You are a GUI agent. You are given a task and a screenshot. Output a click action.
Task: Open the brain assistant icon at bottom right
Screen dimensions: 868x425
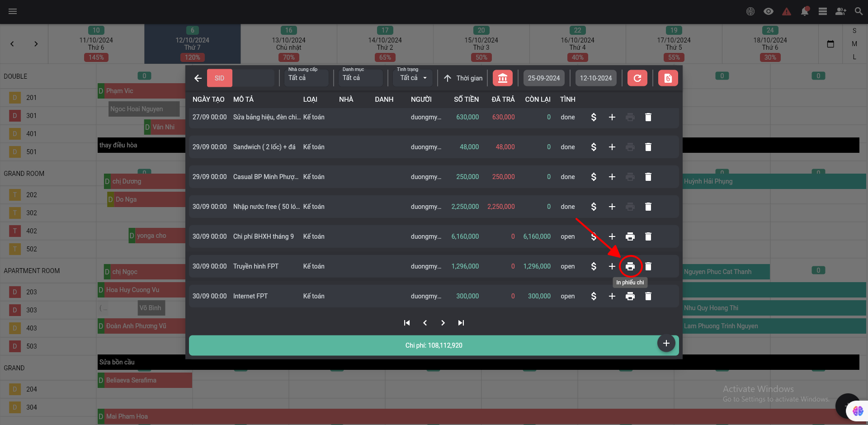[x=858, y=411]
